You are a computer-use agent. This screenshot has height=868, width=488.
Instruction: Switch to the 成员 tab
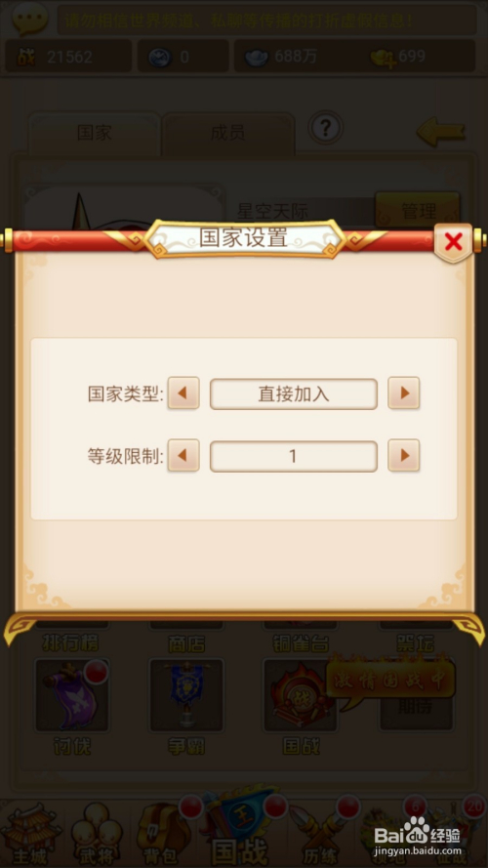(x=227, y=134)
